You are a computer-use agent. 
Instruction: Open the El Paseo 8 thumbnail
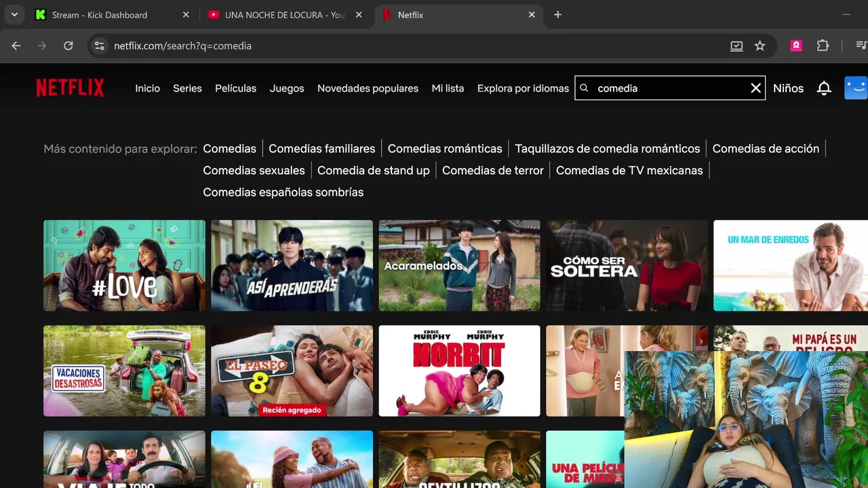(292, 371)
